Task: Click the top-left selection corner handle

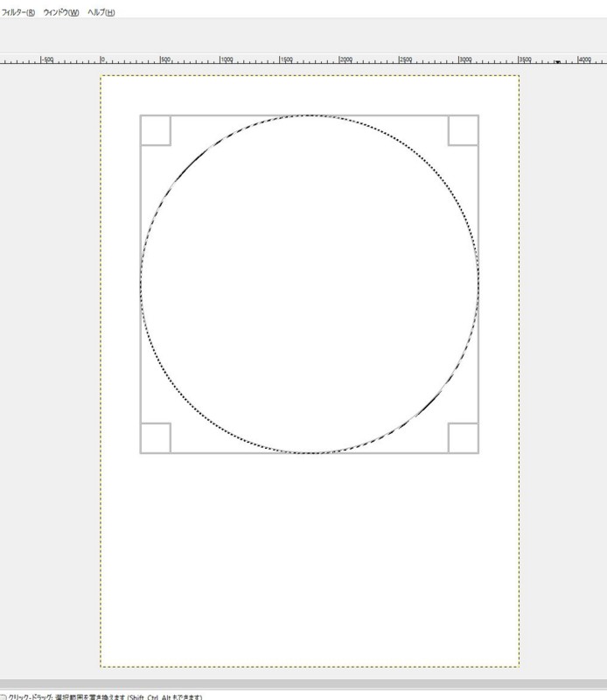Action: (x=156, y=130)
